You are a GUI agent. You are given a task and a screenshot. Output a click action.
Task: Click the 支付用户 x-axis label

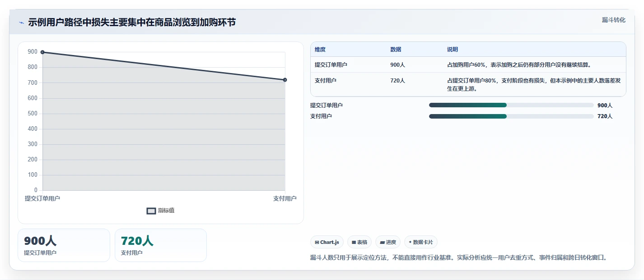coord(285,198)
